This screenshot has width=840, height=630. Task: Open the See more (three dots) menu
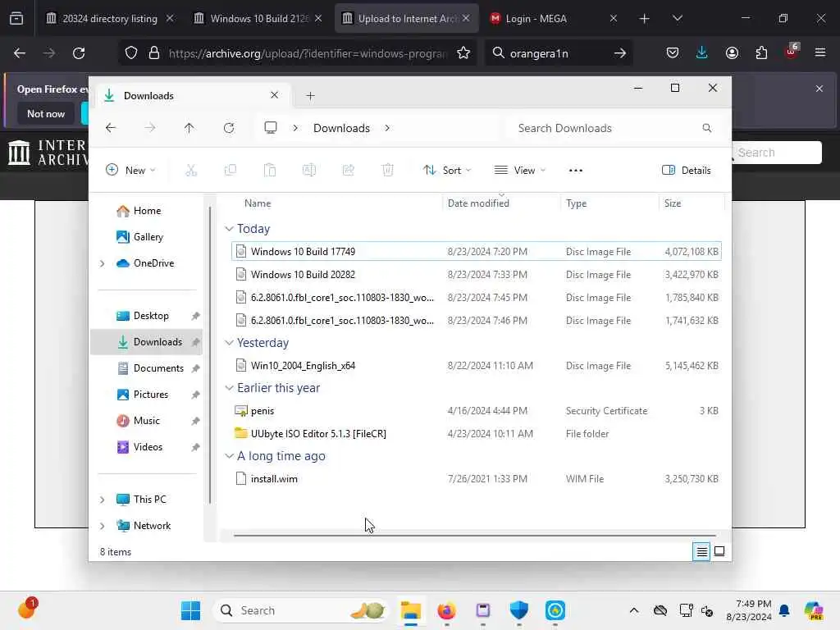click(575, 171)
